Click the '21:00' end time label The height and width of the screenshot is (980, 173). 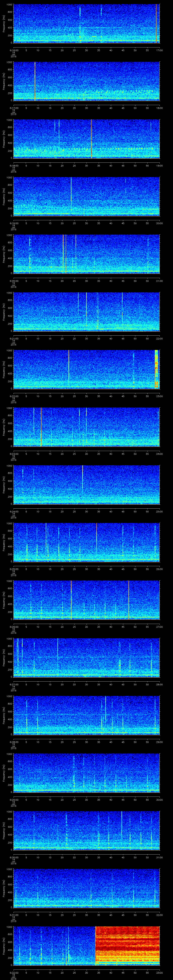coord(159,281)
